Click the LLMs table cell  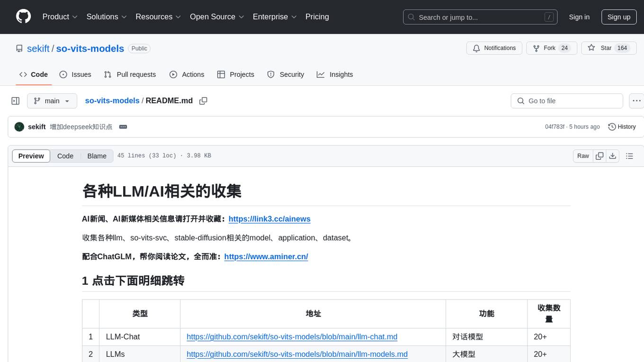pos(140,354)
